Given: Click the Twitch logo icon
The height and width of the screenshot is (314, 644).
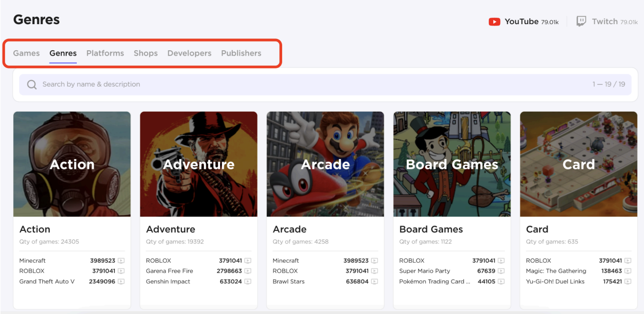Looking at the screenshot, I should (x=581, y=22).
